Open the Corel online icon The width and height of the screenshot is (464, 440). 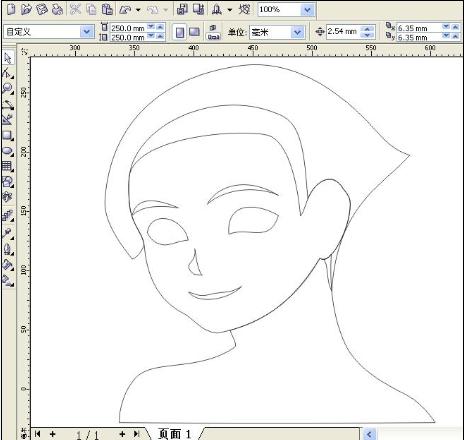244,9
